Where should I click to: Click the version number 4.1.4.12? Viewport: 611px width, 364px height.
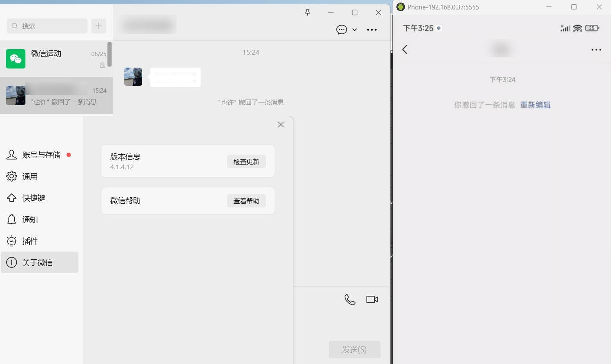(x=122, y=167)
